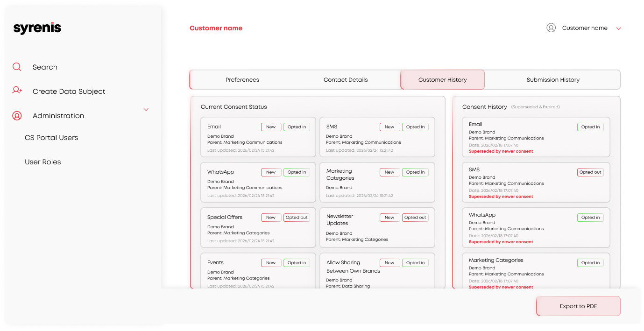Select the Search magnifier icon in sidebar
644x331 pixels.
pyautogui.click(x=16, y=67)
